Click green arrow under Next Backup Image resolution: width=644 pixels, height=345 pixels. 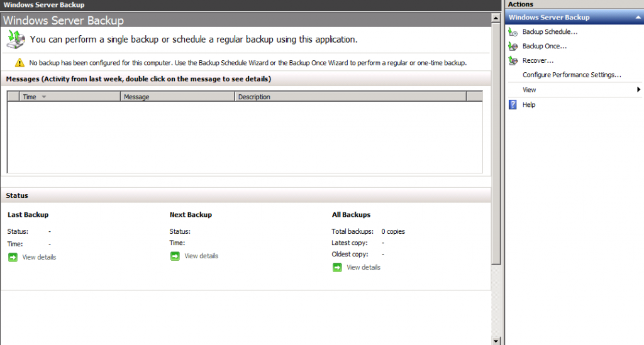pos(175,256)
